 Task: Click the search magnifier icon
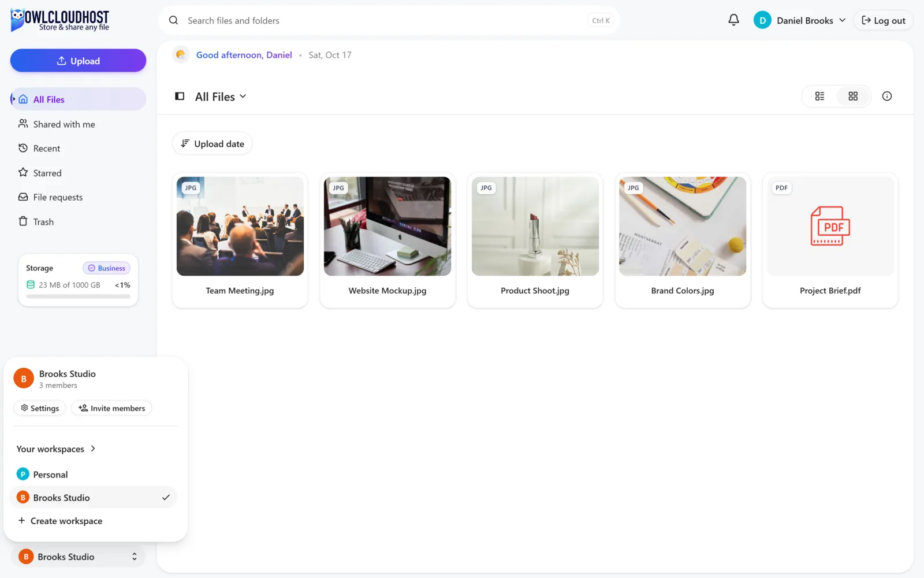coord(173,20)
